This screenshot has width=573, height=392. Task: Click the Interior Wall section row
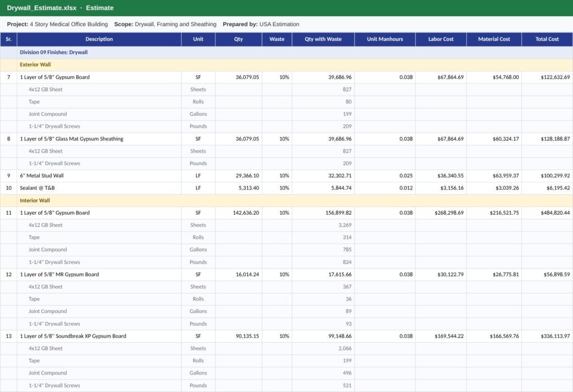[x=286, y=200]
